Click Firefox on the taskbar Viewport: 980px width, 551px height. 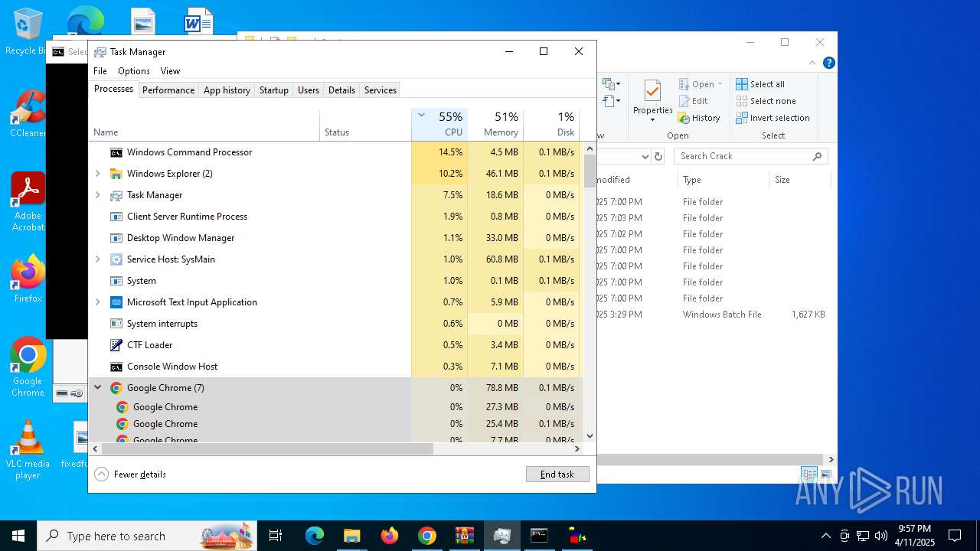pyautogui.click(x=390, y=536)
